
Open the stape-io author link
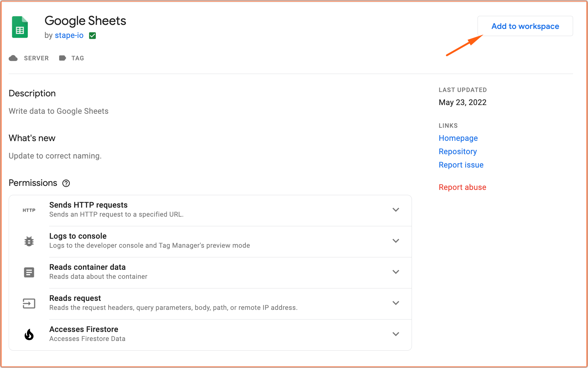[69, 35]
